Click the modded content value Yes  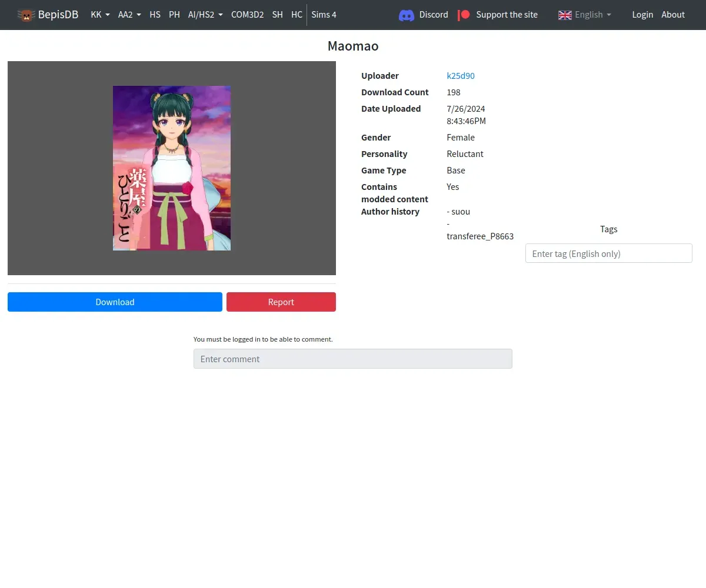click(453, 187)
